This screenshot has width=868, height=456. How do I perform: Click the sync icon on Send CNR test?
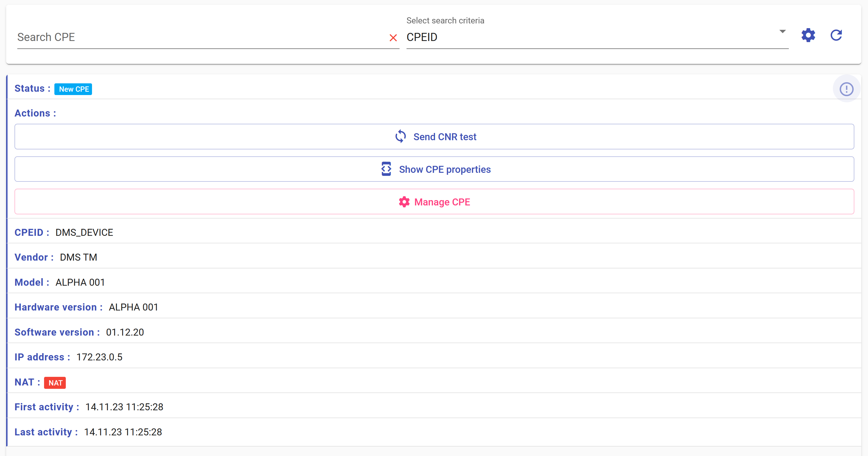400,136
